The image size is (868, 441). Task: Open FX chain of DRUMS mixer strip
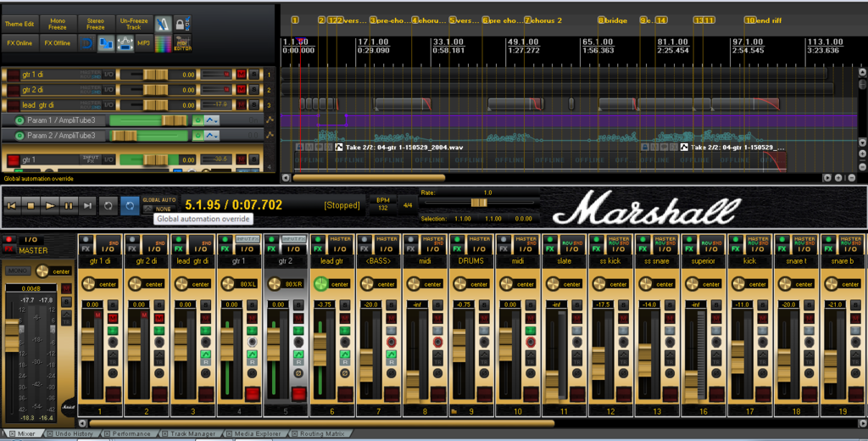point(458,248)
